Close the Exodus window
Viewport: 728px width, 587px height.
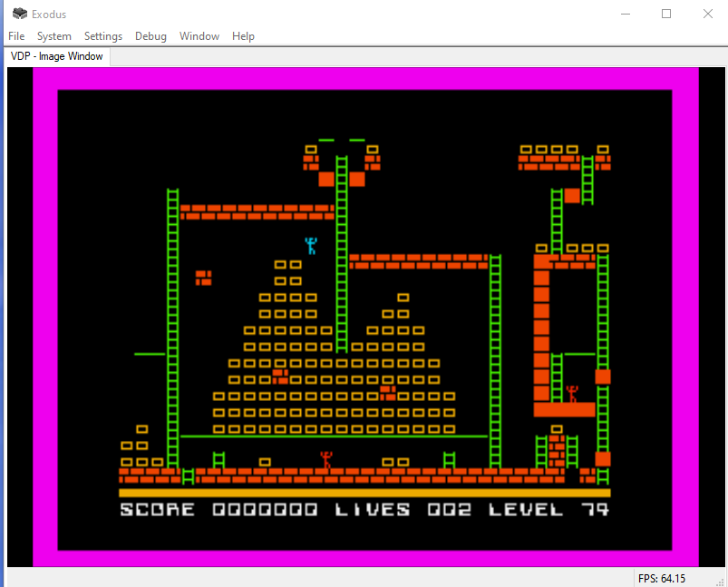[707, 14]
